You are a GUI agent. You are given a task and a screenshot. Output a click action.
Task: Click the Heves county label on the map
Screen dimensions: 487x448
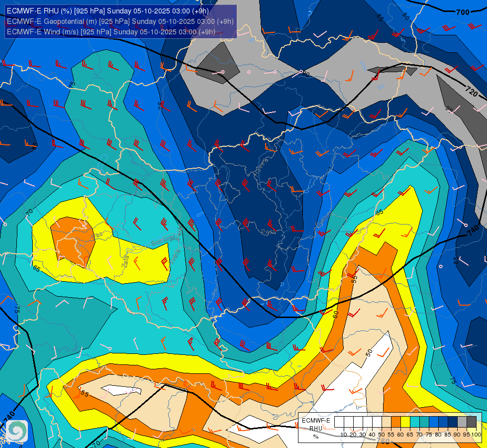tap(261, 167)
